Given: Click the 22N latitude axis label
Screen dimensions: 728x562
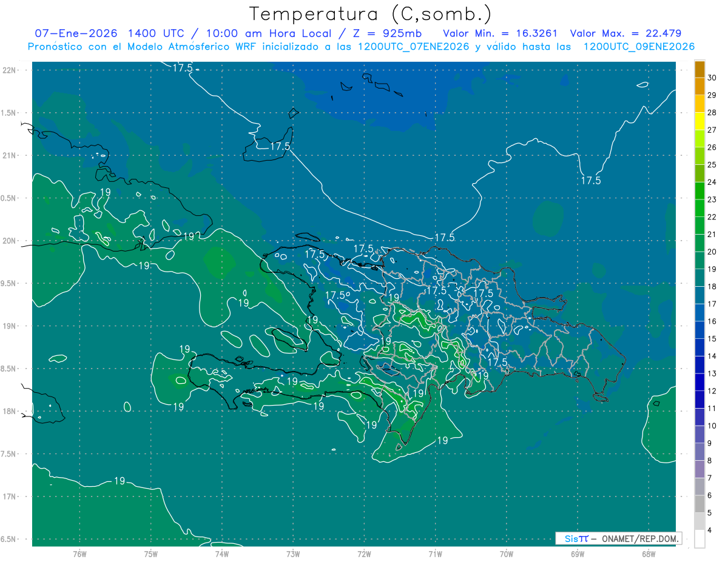Looking at the screenshot, I should tap(11, 70).
